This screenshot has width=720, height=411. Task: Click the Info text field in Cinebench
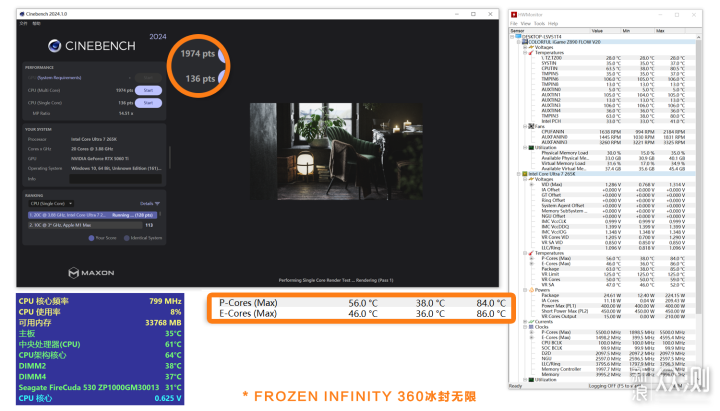[115, 179]
